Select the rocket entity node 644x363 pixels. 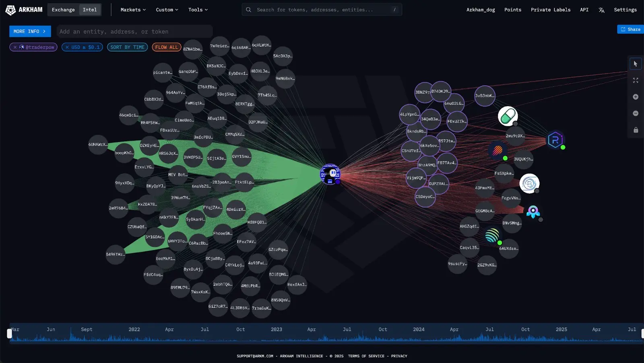coord(533,212)
